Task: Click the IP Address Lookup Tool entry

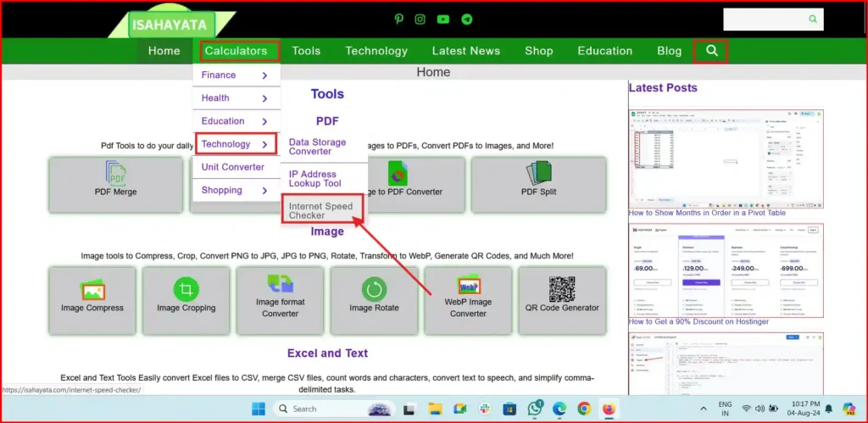Action: (x=315, y=179)
